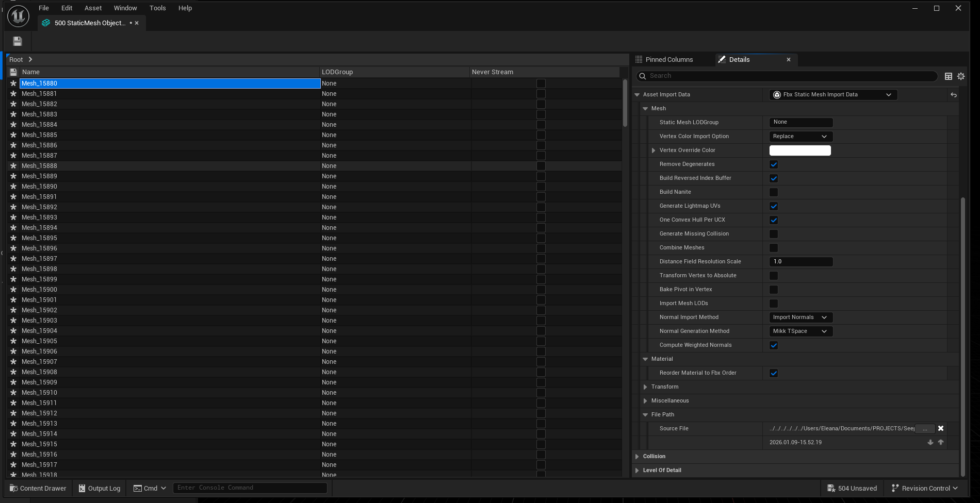Uncheck Remove Degenerates option
Screen dimensions: 980x503
point(774,164)
